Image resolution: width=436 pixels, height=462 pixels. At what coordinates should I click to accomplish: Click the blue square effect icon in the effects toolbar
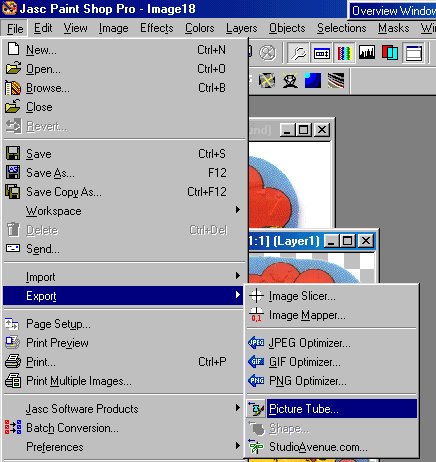coord(313,80)
